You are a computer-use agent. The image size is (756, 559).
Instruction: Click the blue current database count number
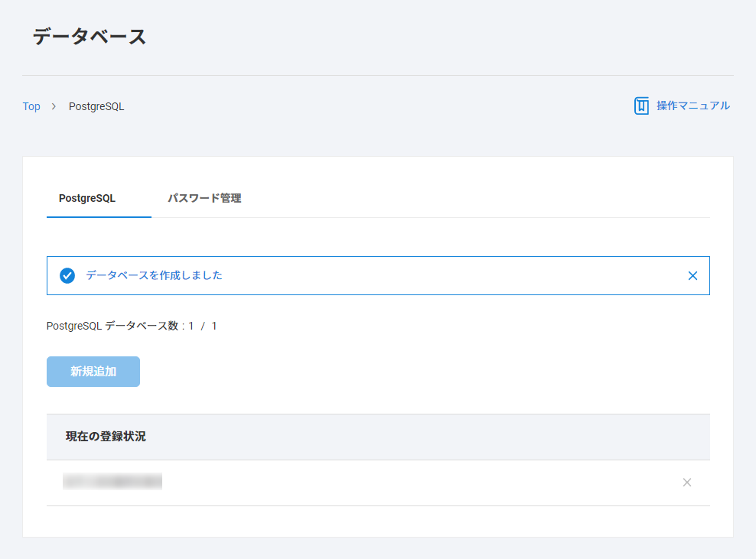pos(191,326)
